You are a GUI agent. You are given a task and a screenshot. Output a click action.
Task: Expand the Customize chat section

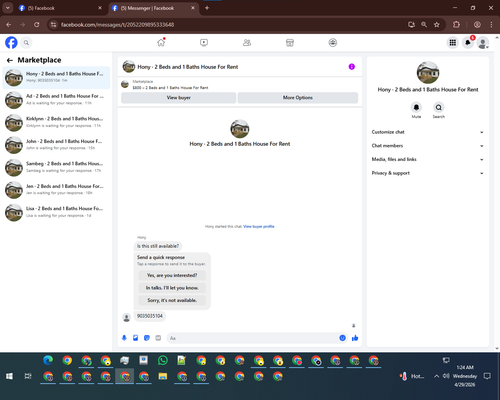coord(428,132)
